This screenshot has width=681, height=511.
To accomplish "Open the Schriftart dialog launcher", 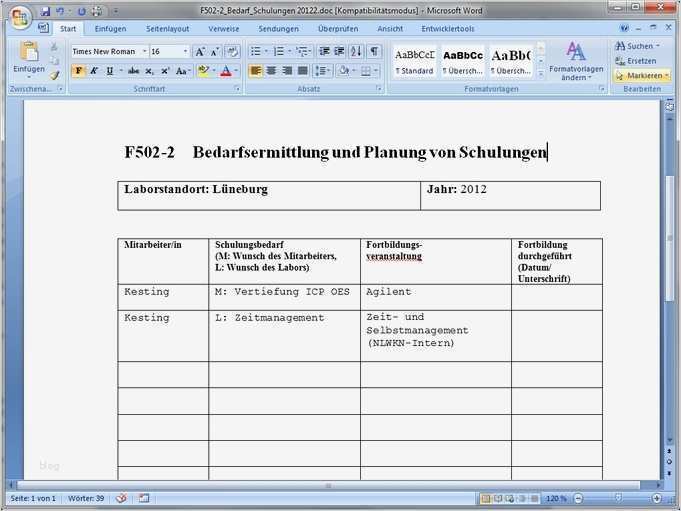I will [x=237, y=89].
